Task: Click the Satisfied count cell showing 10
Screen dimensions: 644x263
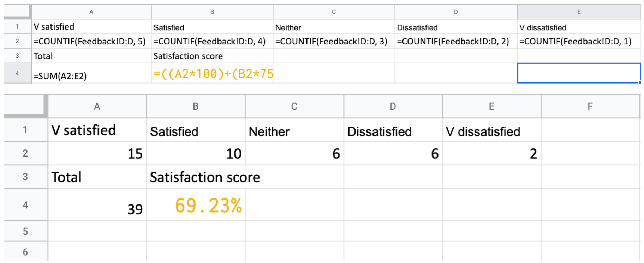Action: pyautogui.click(x=196, y=153)
